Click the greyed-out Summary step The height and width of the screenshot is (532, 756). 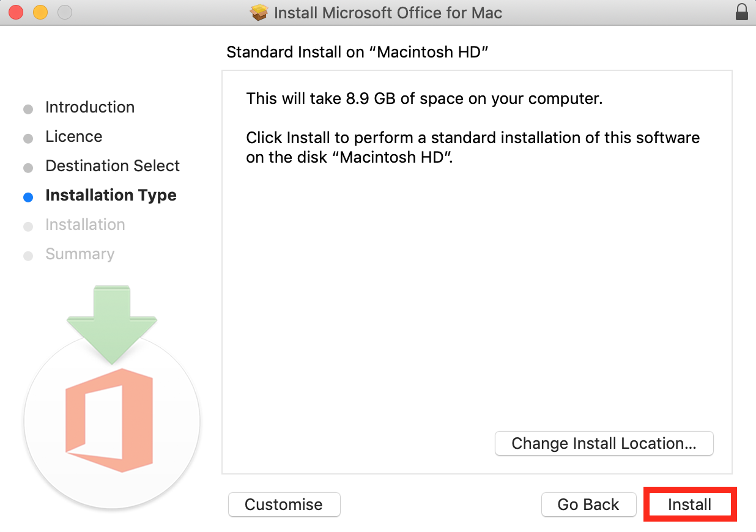pyautogui.click(x=80, y=254)
